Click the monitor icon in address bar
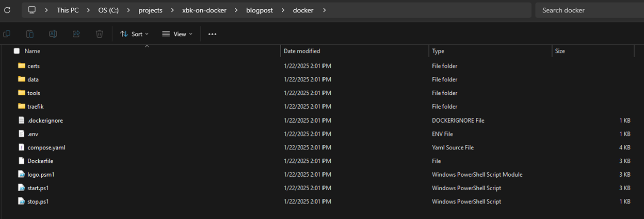This screenshot has width=644, height=219. pos(32,10)
